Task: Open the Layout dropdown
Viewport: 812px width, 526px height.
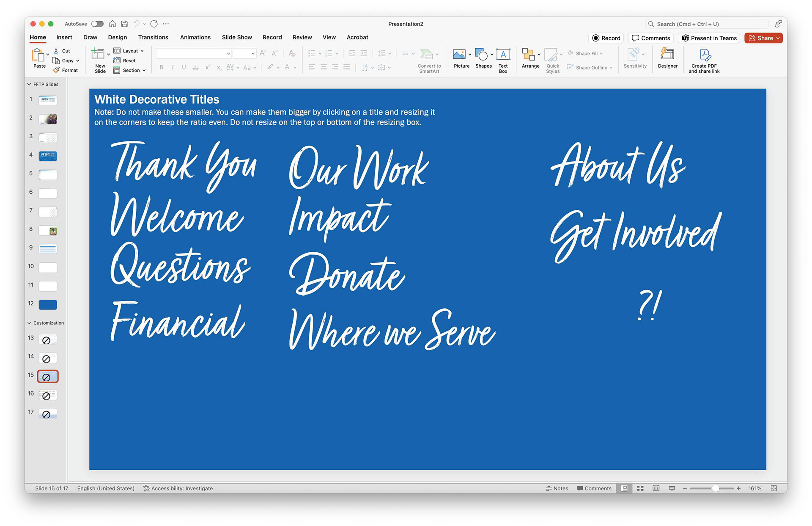Action: pos(129,51)
